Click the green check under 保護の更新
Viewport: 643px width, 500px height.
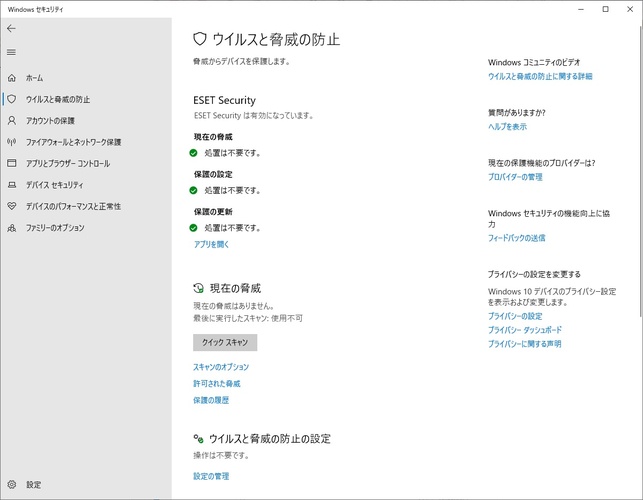[x=194, y=228]
